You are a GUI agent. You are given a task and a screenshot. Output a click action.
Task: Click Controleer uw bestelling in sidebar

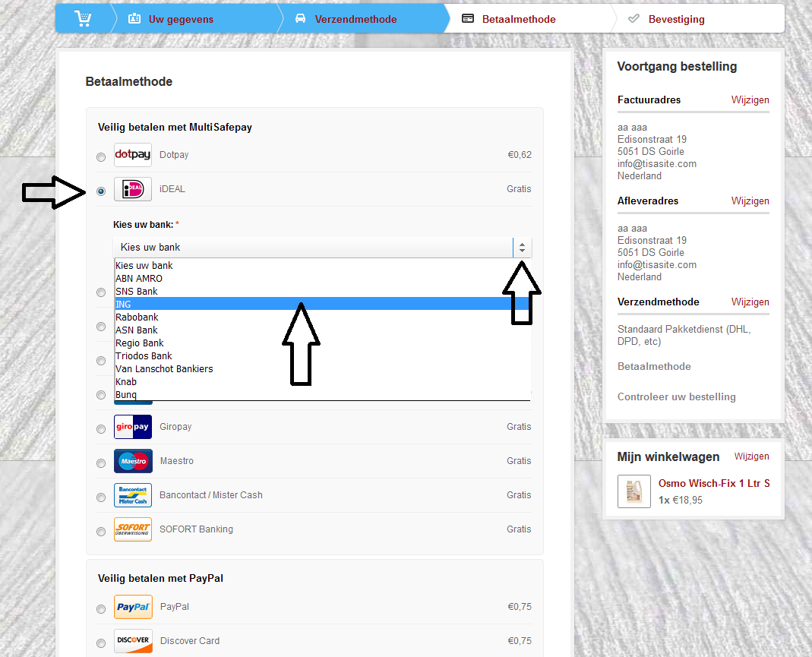coord(676,397)
